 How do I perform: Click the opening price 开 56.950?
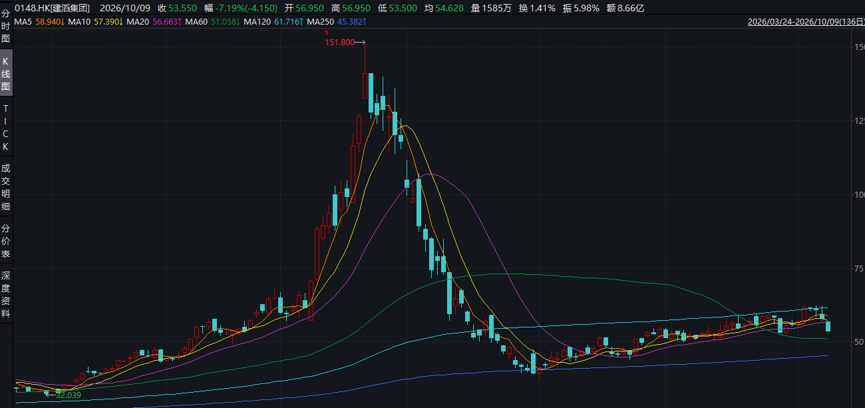click(305, 8)
